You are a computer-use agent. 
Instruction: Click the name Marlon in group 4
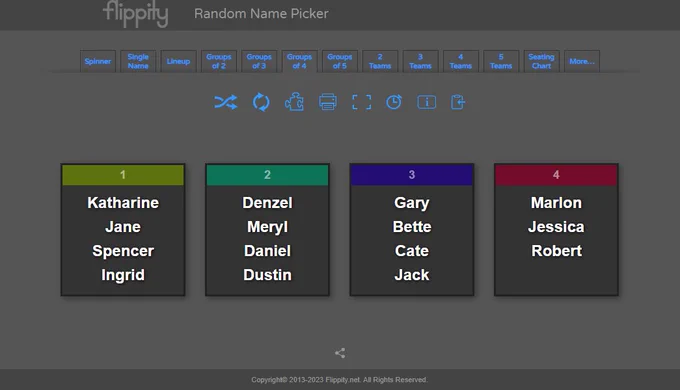coord(556,203)
